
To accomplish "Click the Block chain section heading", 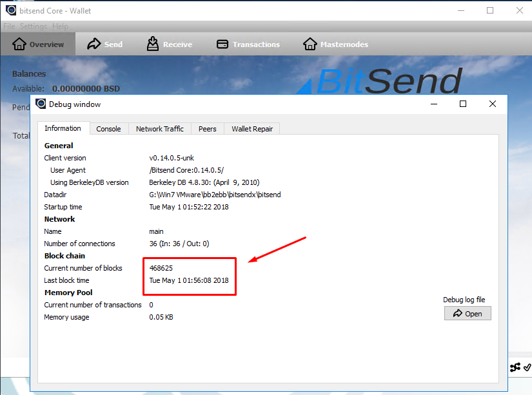I will coord(64,256).
